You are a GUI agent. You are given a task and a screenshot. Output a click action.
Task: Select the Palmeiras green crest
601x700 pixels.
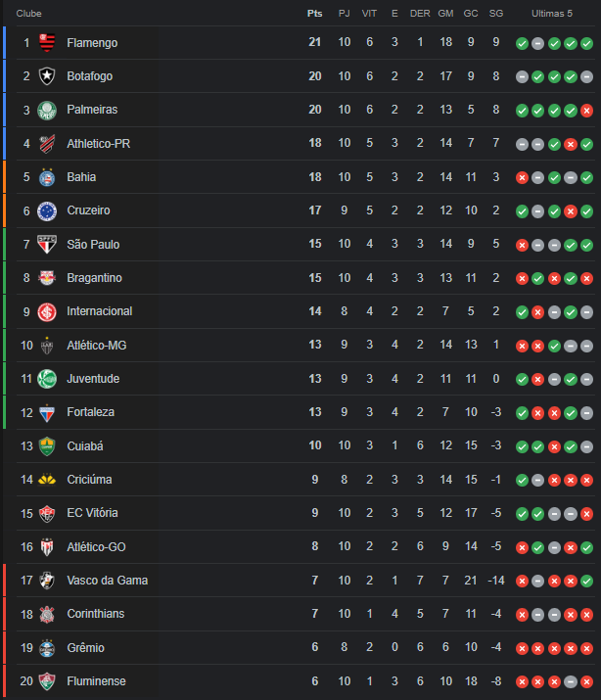tap(47, 111)
